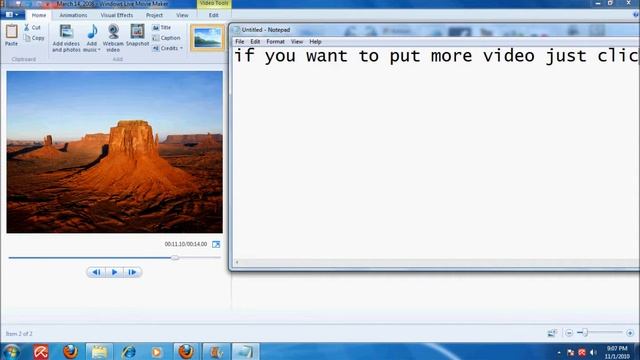Select the AutoMovie theme thumbnail in ribbon
Screen dimensions: 640x360
[207, 38]
